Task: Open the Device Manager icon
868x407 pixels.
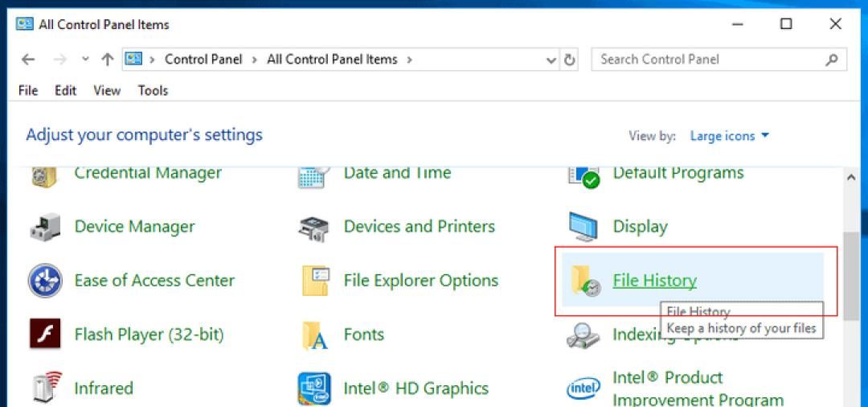Action: pyautogui.click(x=45, y=228)
